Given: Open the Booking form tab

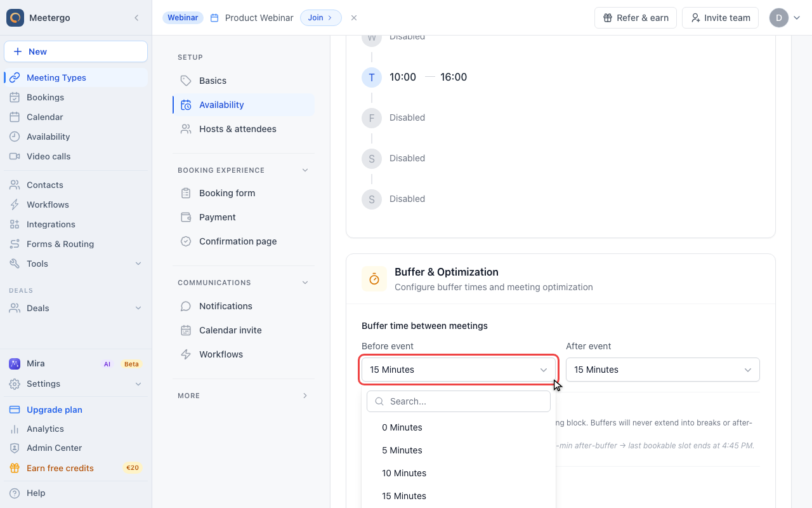Looking at the screenshot, I should 244,193.
